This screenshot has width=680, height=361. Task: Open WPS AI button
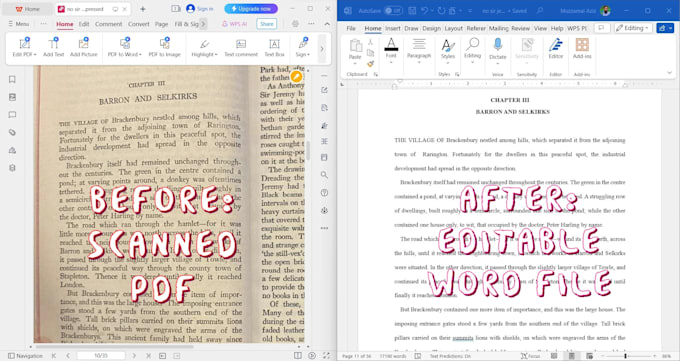click(x=235, y=24)
